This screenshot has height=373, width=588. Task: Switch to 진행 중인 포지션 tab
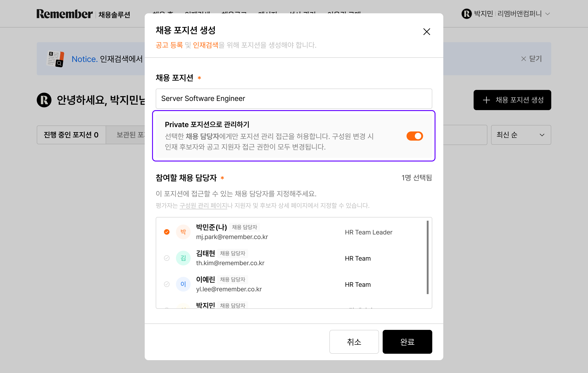pyautogui.click(x=71, y=135)
